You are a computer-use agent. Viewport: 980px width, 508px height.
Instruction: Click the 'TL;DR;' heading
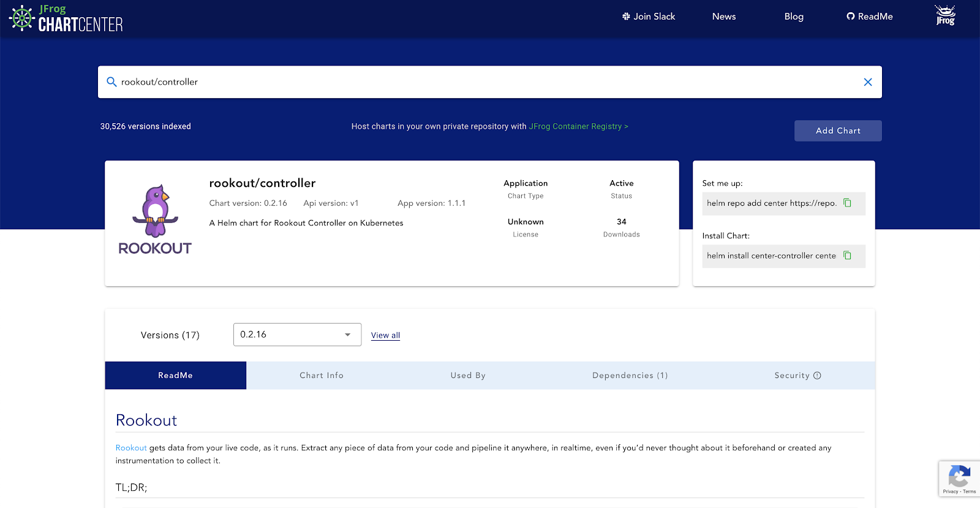(131, 488)
